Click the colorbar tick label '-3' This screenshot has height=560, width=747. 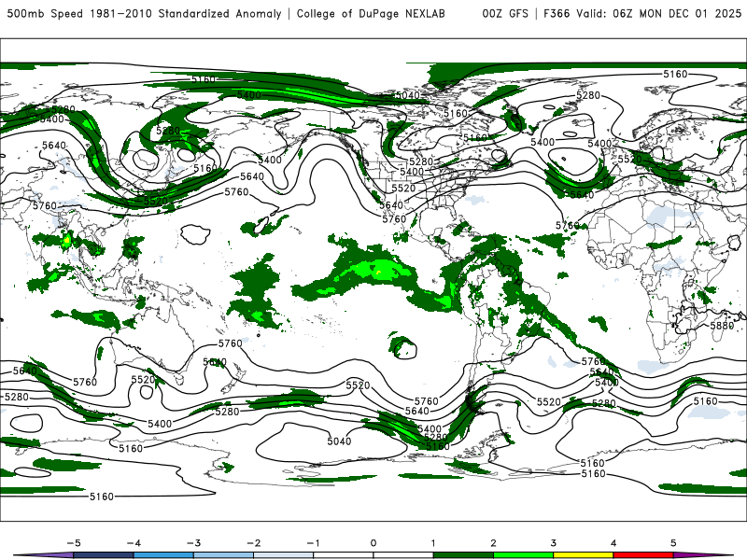pos(193,543)
